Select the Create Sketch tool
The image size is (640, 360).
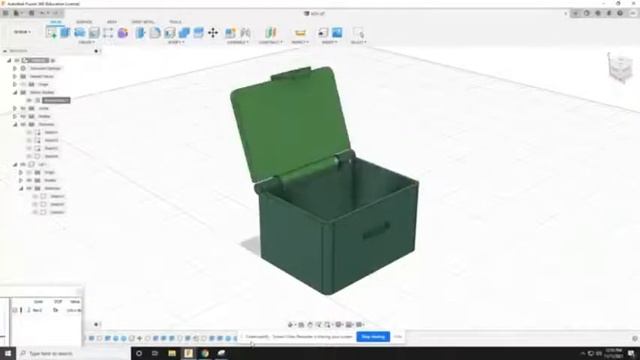pyautogui.click(x=51, y=33)
